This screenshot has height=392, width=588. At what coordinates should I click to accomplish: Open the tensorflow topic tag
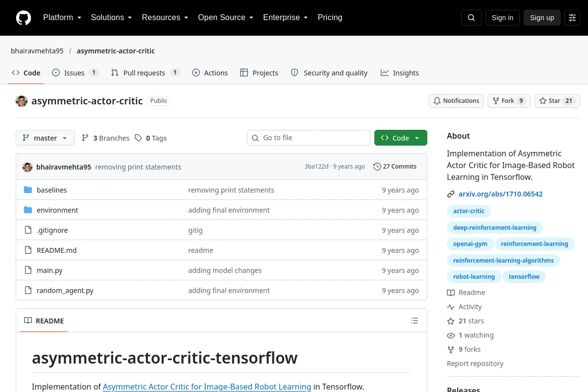[524, 277]
